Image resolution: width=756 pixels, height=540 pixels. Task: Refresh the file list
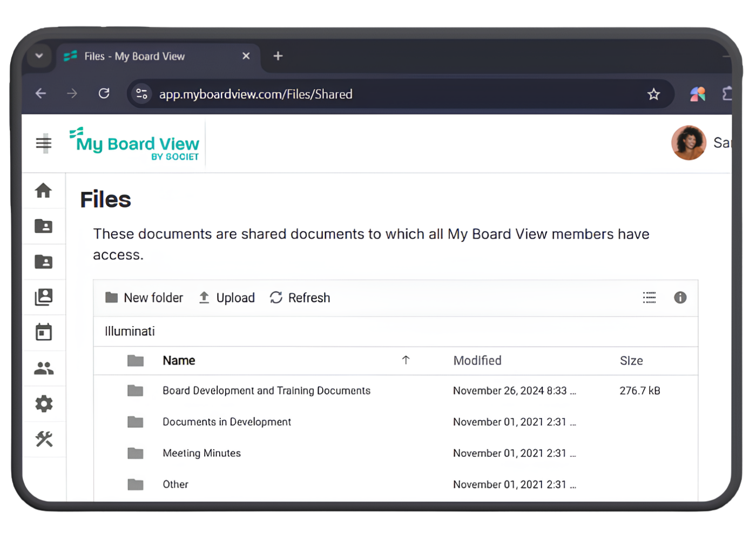(300, 298)
